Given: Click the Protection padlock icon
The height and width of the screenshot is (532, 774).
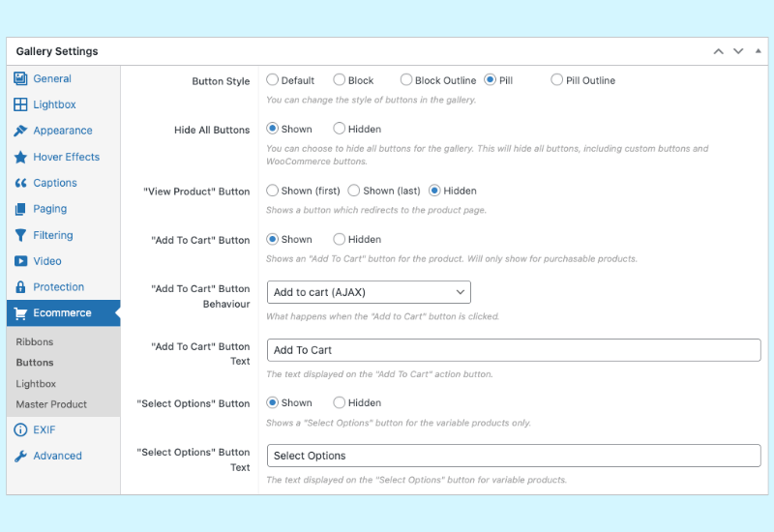Looking at the screenshot, I should coord(21,287).
